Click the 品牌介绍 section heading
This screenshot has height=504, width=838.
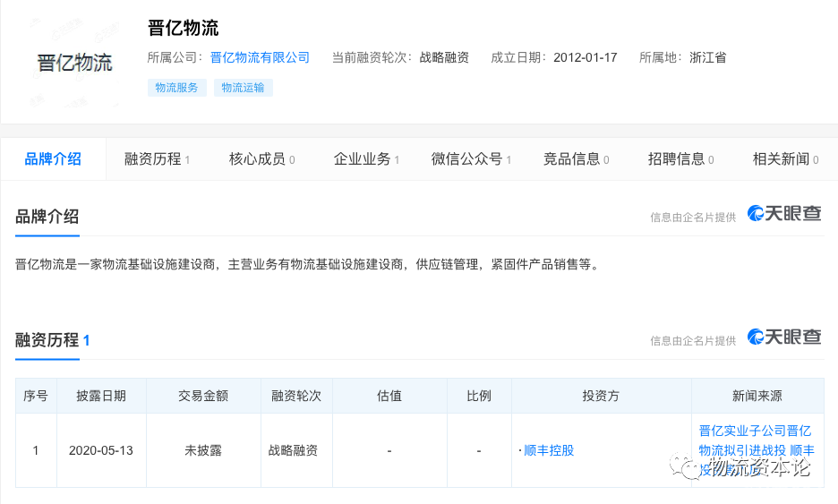47,217
